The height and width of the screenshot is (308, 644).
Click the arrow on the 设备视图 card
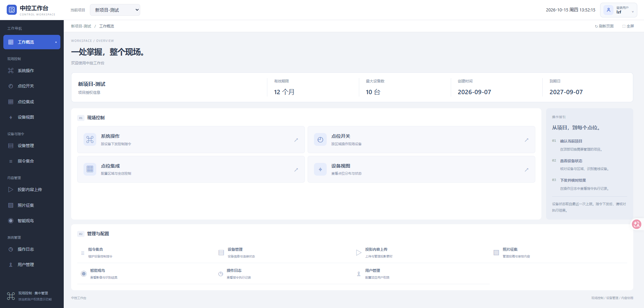pyautogui.click(x=527, y=170)
